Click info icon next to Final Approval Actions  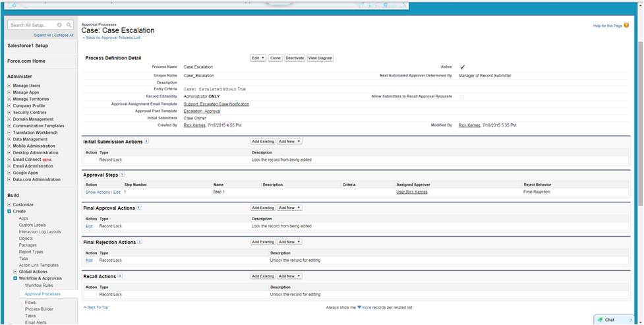pos(138,208)
